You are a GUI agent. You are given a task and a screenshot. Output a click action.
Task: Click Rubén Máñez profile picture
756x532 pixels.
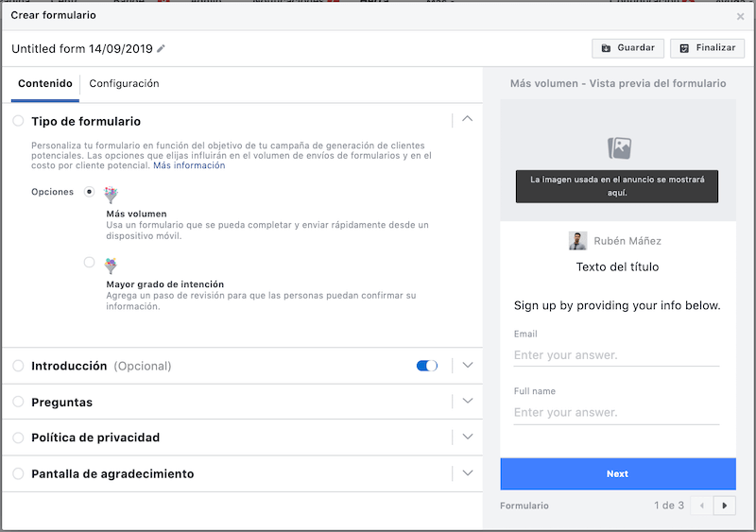pyautogui.click(x=577, y=240)
